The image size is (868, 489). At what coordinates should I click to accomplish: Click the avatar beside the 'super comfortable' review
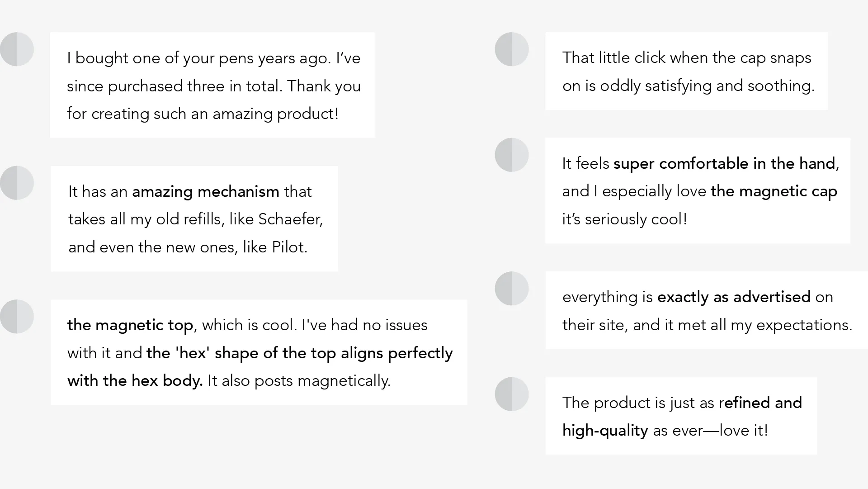point(512,155)
